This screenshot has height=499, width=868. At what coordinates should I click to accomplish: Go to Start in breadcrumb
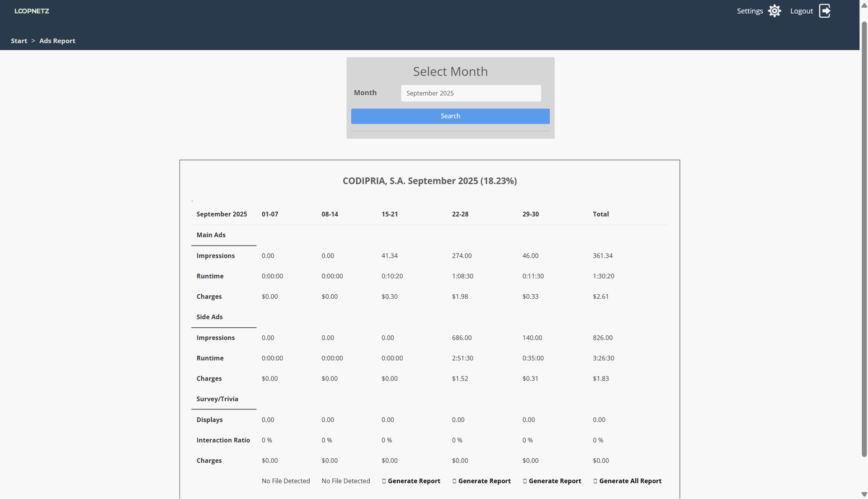tap(19, 41)
